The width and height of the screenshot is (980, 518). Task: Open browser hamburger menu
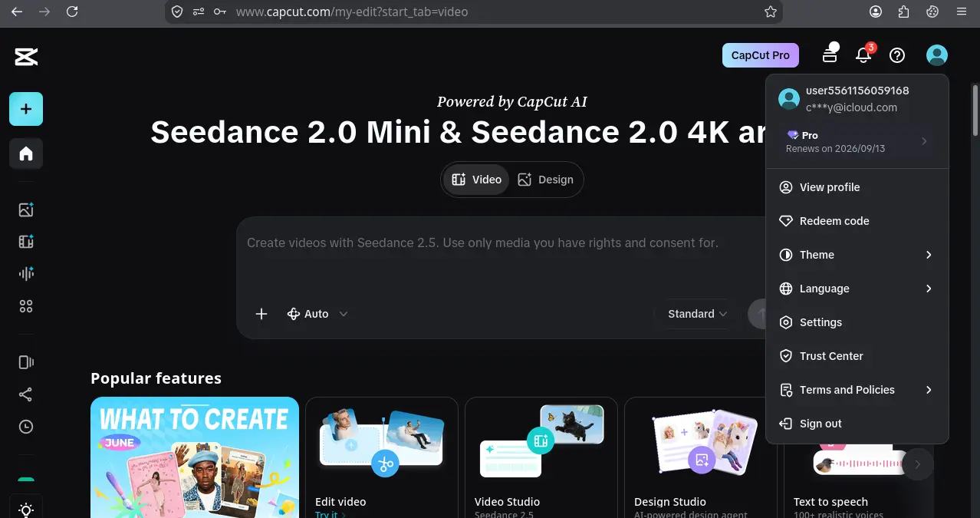(x=962, y=12)
